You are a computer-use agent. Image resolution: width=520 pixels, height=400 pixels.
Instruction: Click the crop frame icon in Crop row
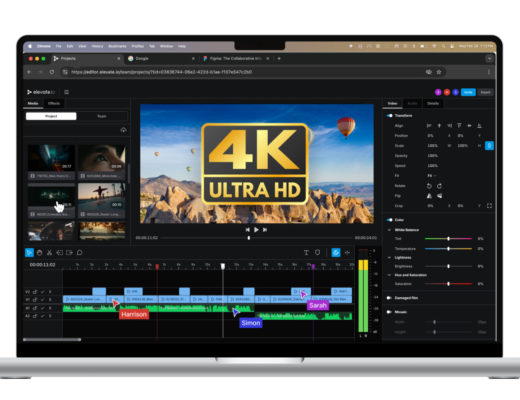489,206
